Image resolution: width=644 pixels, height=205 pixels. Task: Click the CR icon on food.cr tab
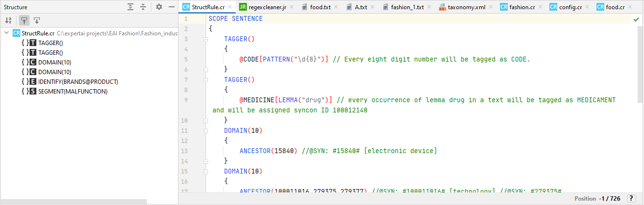coord(600,7)
